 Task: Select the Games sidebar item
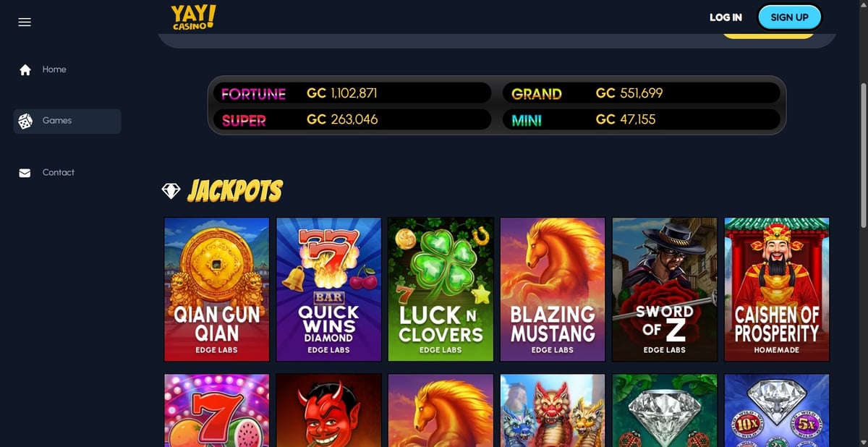coord(67,122)
